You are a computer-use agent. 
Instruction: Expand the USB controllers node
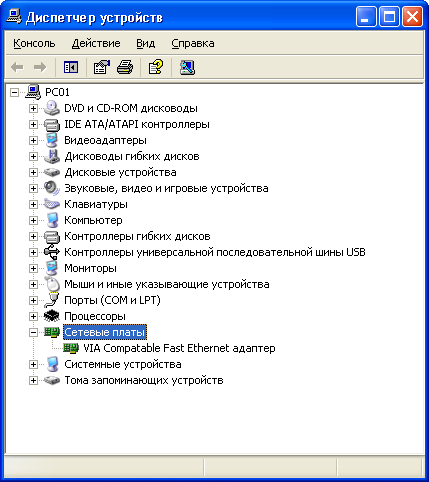33,252
